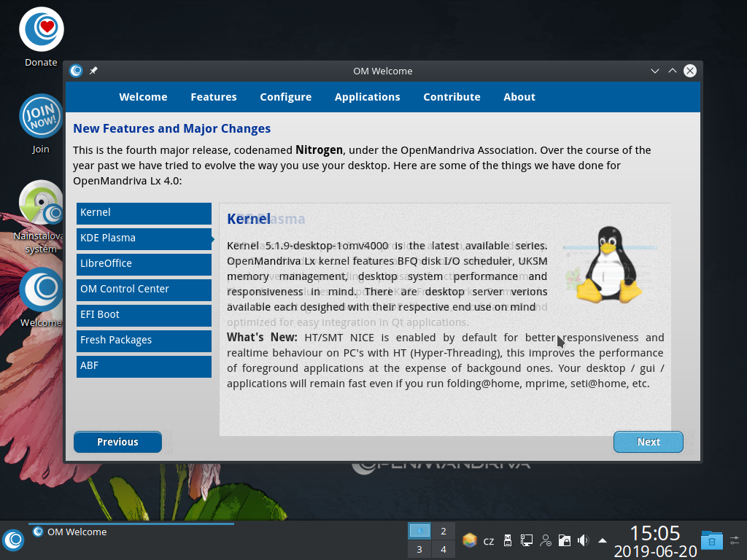The image size is (747, 560).
Task: Switch to the Configure tab
Action: 285,97
